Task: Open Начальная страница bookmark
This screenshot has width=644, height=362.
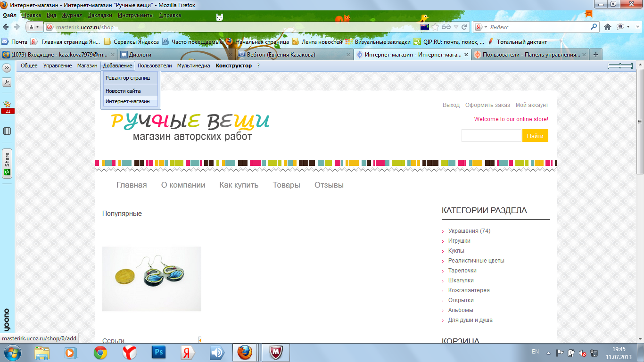Action: (257, 41)
